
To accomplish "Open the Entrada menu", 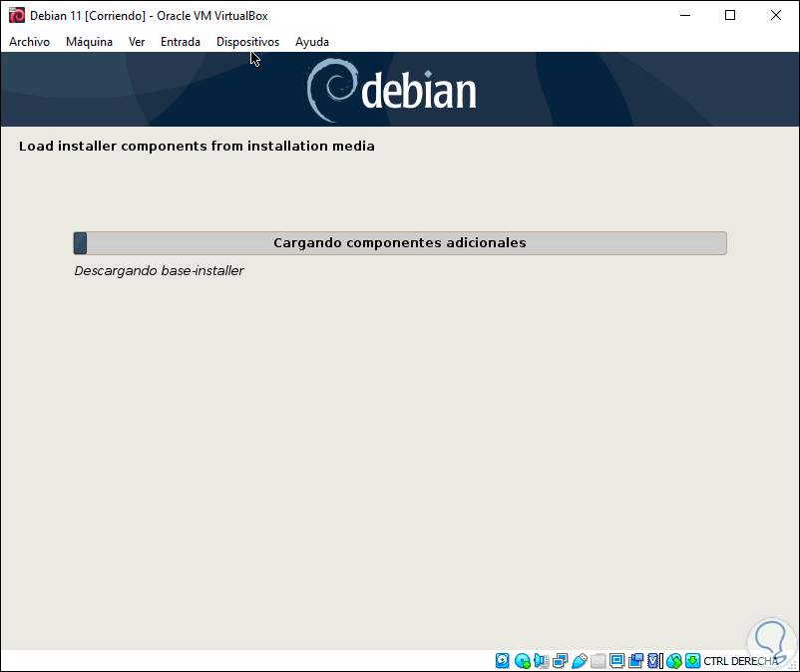I will coord(181,42).
